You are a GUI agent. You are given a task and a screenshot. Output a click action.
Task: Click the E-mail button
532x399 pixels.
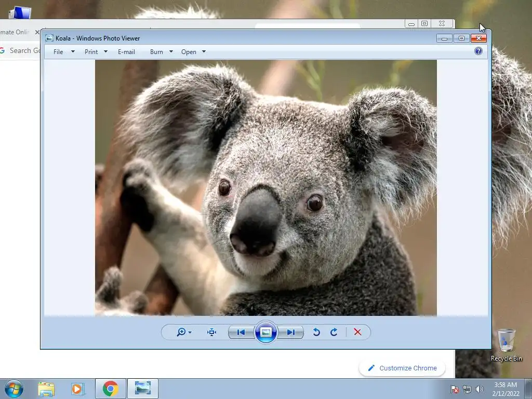tap(126, 52)
